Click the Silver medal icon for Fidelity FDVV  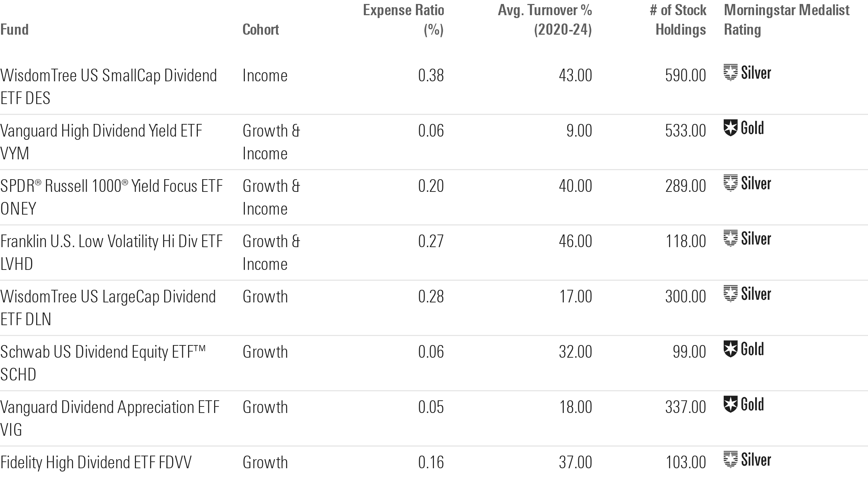tap(730, 460)
